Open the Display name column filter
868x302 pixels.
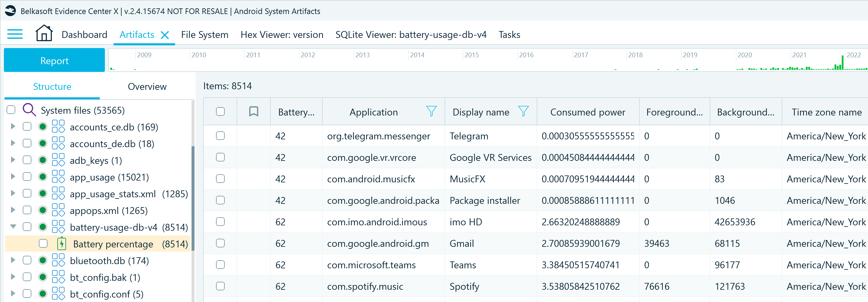pos(523,111)
